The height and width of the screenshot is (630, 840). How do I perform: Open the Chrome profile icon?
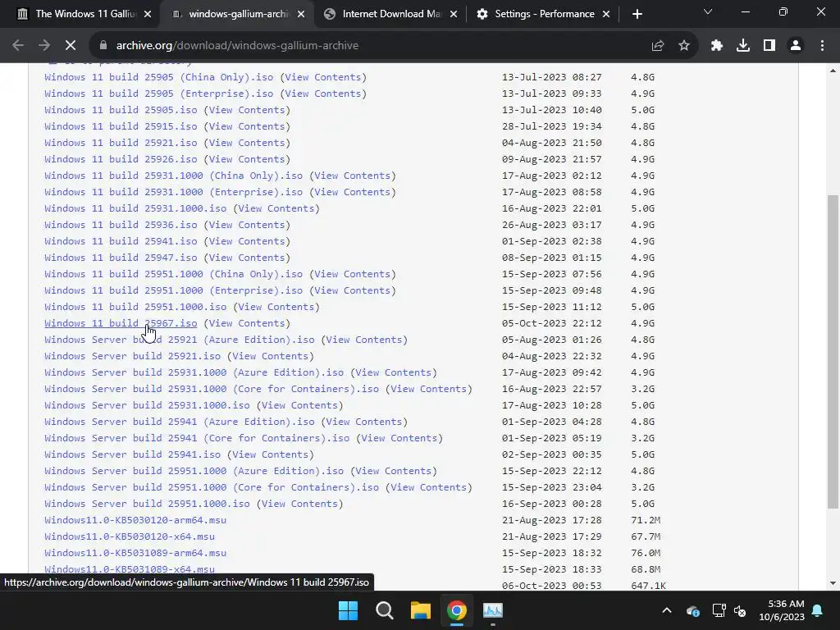[796, 46]
